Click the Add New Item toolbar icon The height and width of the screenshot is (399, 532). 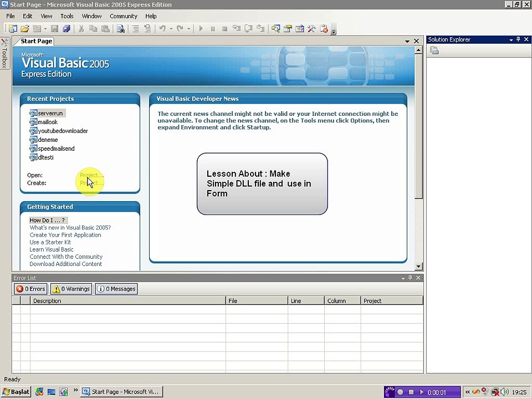37,29
